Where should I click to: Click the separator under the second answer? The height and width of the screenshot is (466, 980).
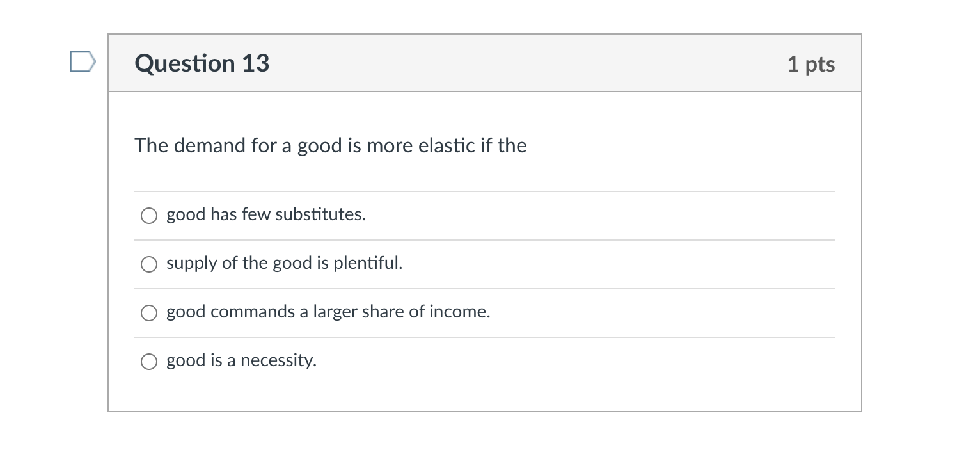[485, 288]
